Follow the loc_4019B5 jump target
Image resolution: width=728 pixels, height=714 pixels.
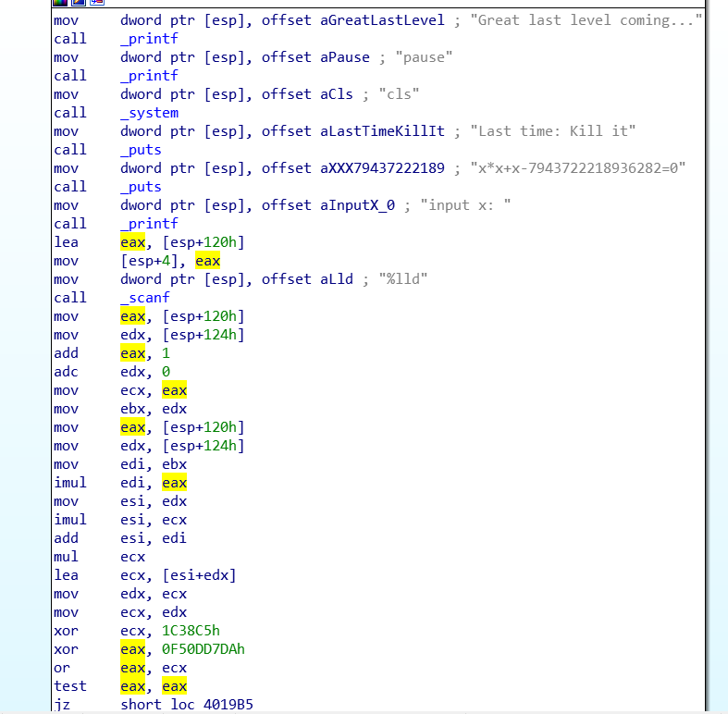click(212, 705)
